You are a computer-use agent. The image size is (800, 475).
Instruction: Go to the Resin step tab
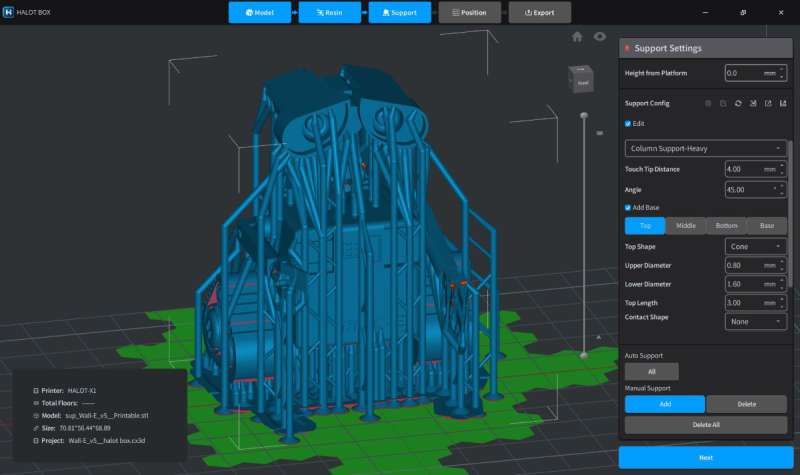coord(330,12)
